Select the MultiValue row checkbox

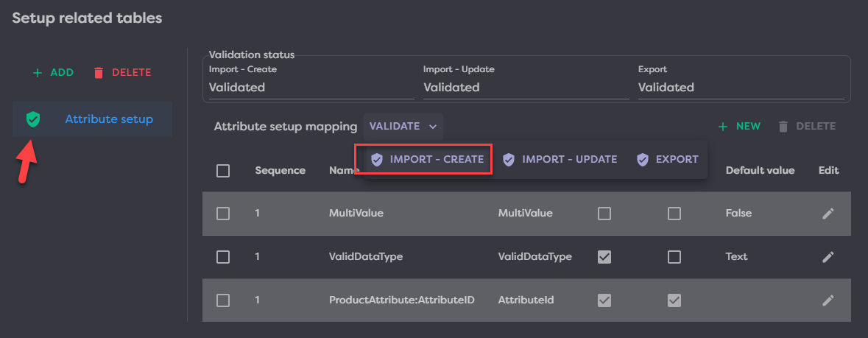pyautogui.click(x=223, y=214)
